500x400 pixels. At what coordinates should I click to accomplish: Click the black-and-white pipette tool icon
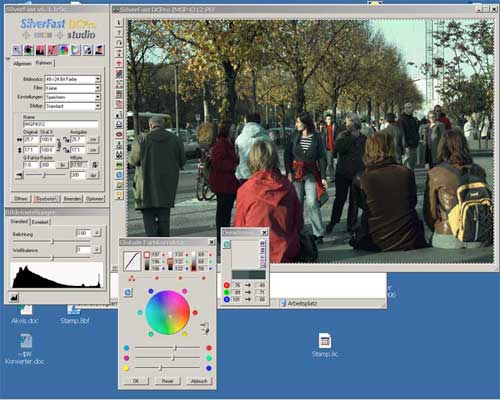click(x=87, y=50)
